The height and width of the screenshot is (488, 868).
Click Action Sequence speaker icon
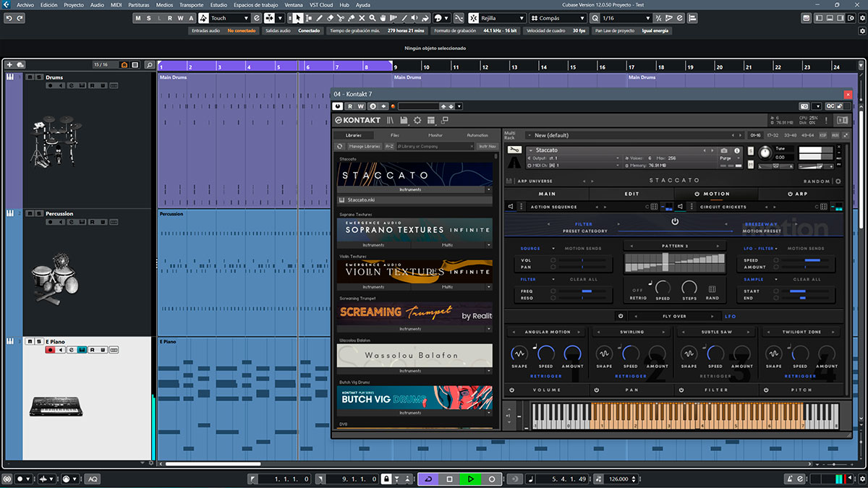(x=511, y=207)
